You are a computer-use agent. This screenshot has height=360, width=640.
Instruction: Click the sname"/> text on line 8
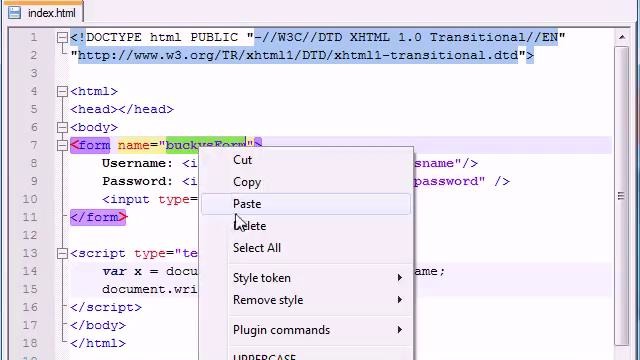coord(446,163)
